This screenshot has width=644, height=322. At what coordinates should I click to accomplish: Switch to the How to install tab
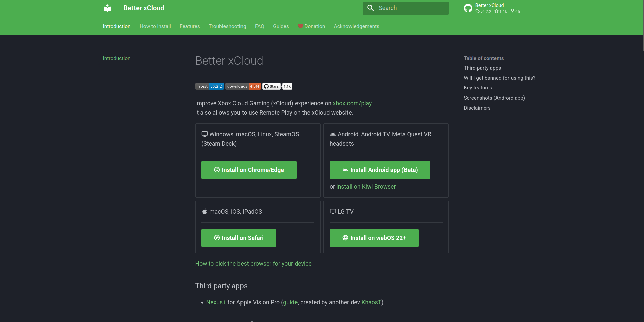click(x=155, y=26)
